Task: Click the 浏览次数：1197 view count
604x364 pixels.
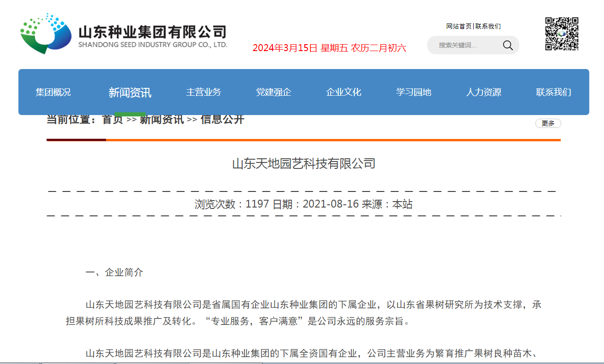Action: click(x=232, y=204)
